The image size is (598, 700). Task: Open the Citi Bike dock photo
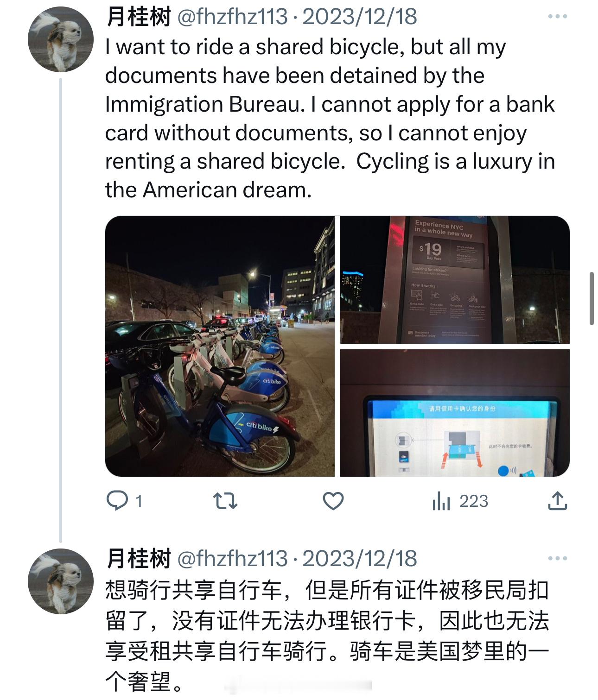(x=220, y=346)
